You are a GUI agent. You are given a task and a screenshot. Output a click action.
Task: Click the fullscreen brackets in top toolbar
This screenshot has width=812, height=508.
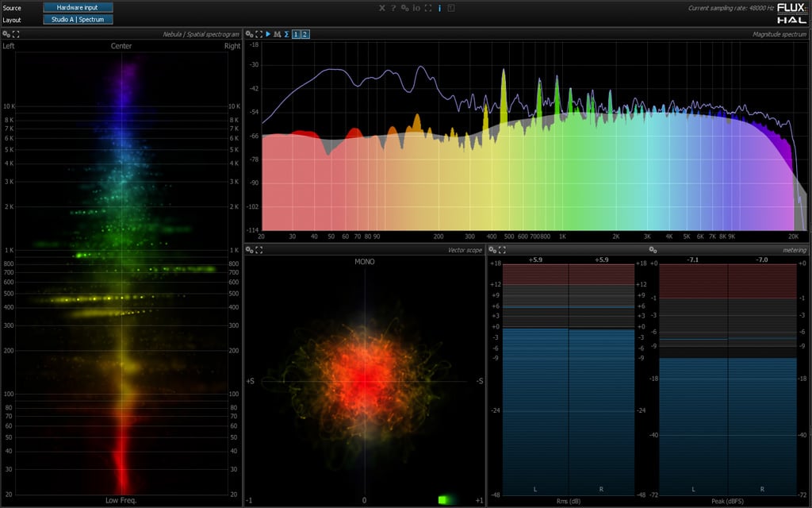coord(427,8)
